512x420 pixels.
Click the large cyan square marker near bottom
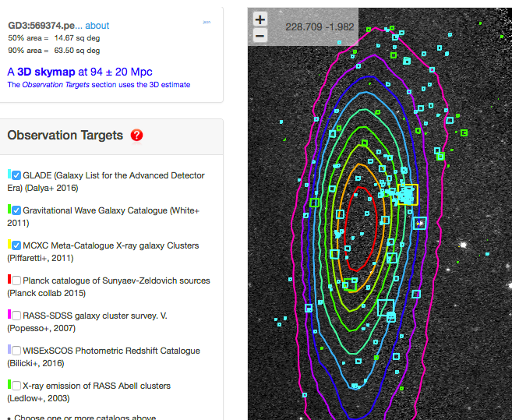pyautogui.click(x=386, y=307)
